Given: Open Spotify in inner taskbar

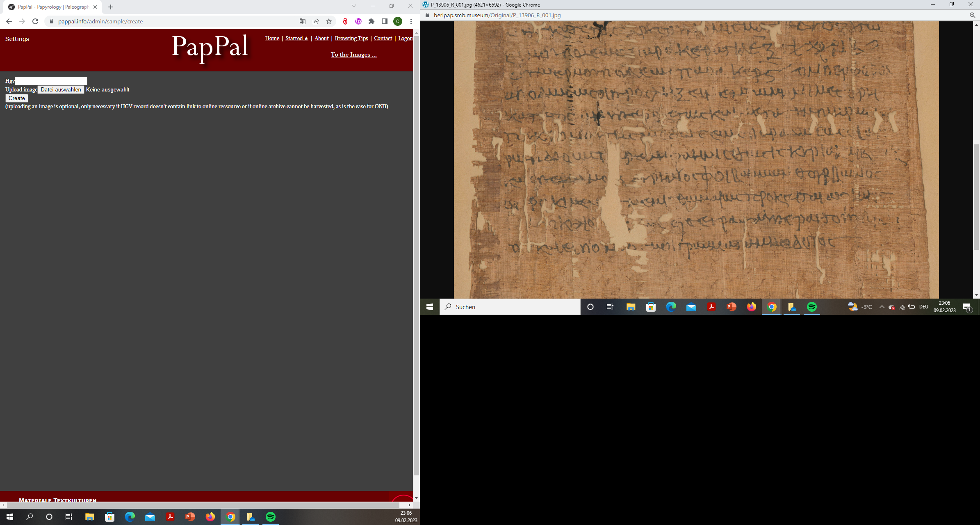Looking at the screenshot, I should coord(811,307).
